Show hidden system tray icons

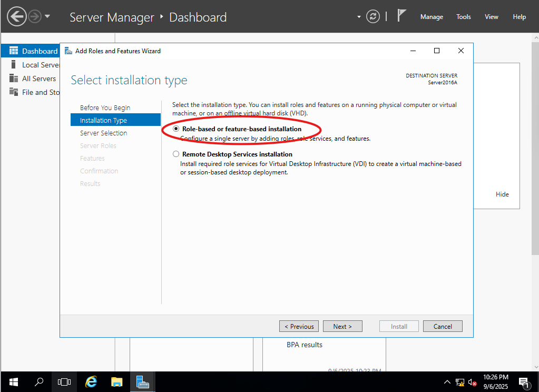[447, 382]
